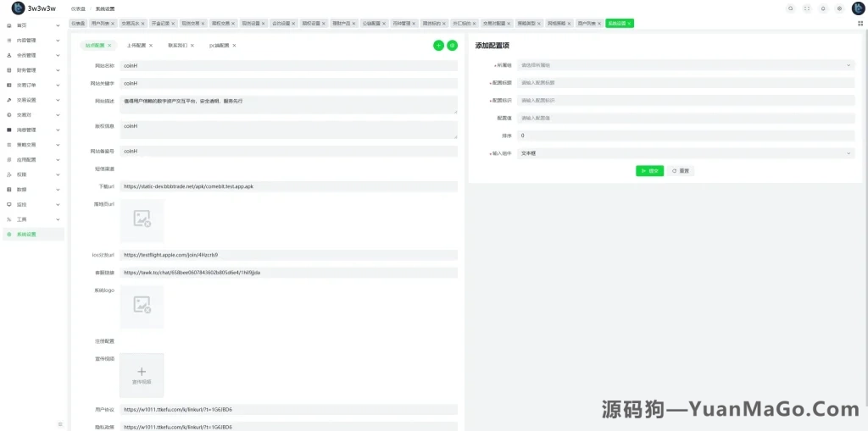Click the 重置 reset button
The image size is (868, 431).
pyautogui.click(x=681, y=171)
